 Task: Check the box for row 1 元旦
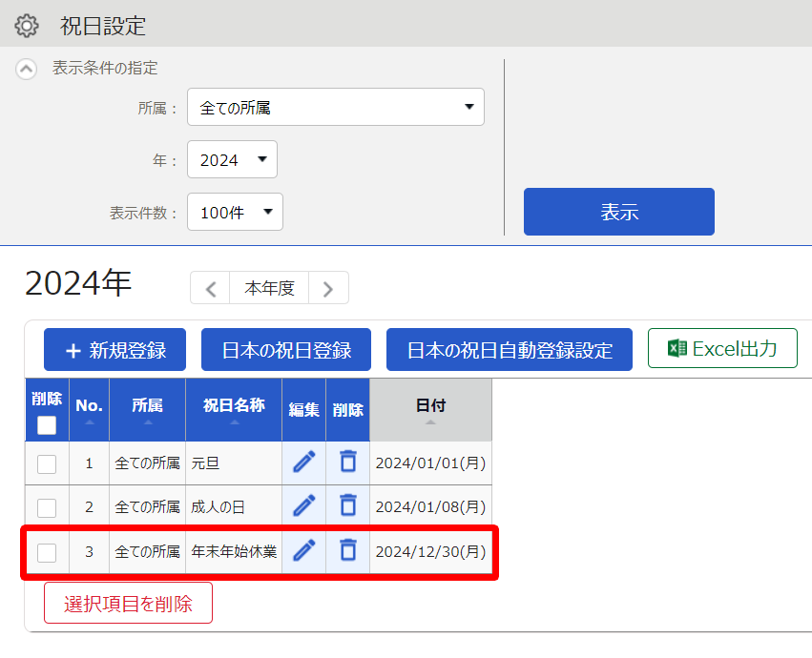[47, 463]
